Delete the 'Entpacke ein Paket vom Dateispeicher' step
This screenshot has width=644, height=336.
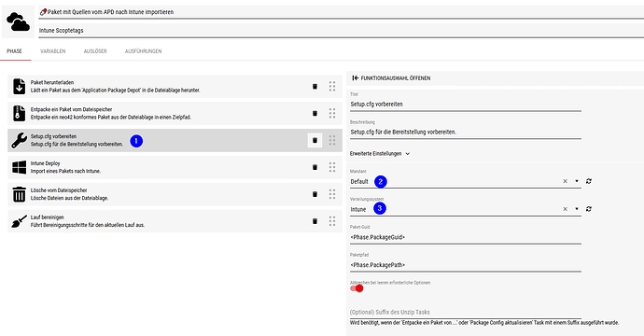315,113
